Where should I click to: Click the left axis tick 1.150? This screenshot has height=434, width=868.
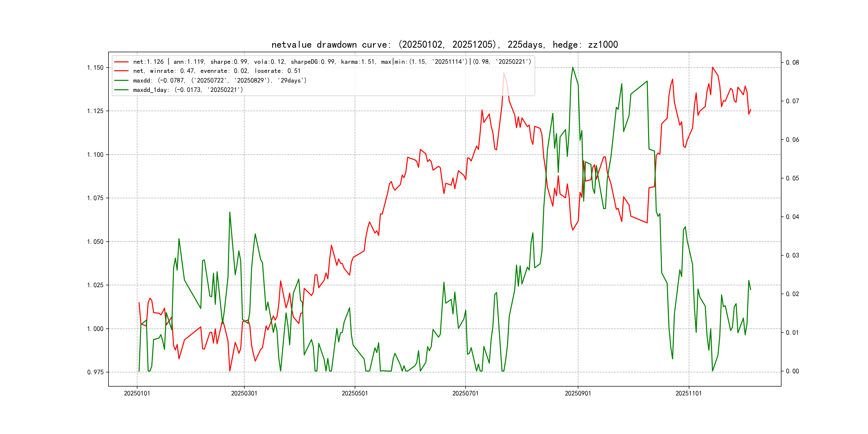point(95,68)
